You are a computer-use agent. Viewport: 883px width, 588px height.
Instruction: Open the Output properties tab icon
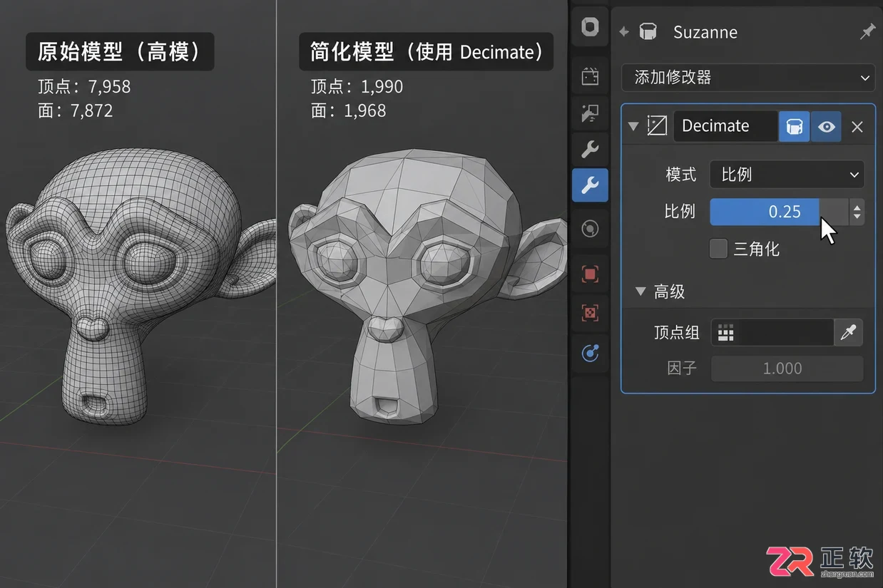(x=590, y=76)
